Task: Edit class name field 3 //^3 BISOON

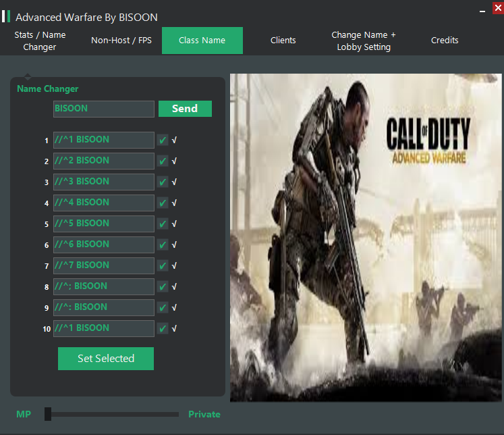Action: [x=104, y=182]
